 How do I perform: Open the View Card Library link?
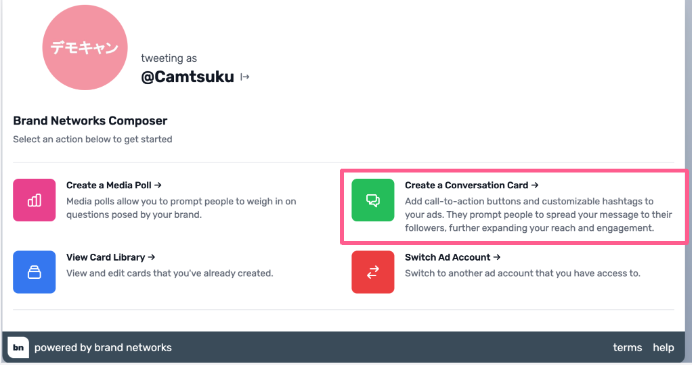[111, 257]
